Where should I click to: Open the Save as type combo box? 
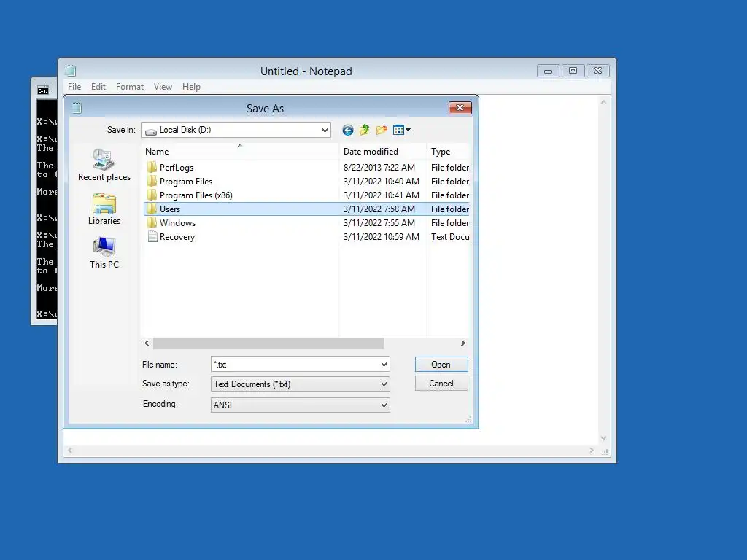click(300, 384)
